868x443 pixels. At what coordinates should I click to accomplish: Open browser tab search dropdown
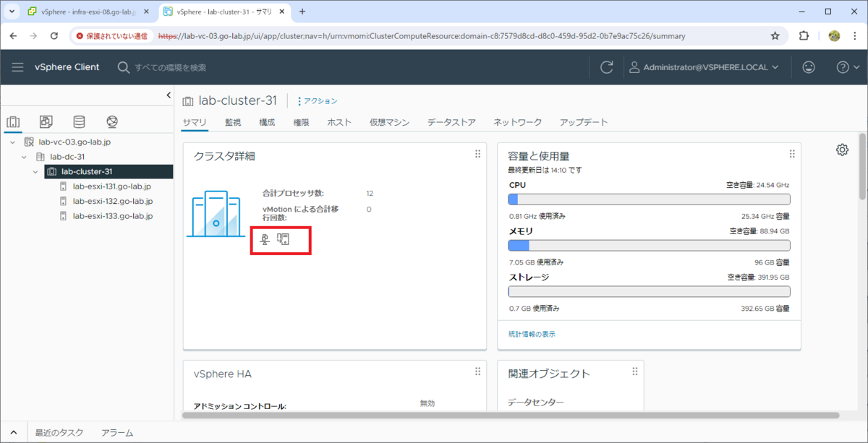click(x=11, y=12)
